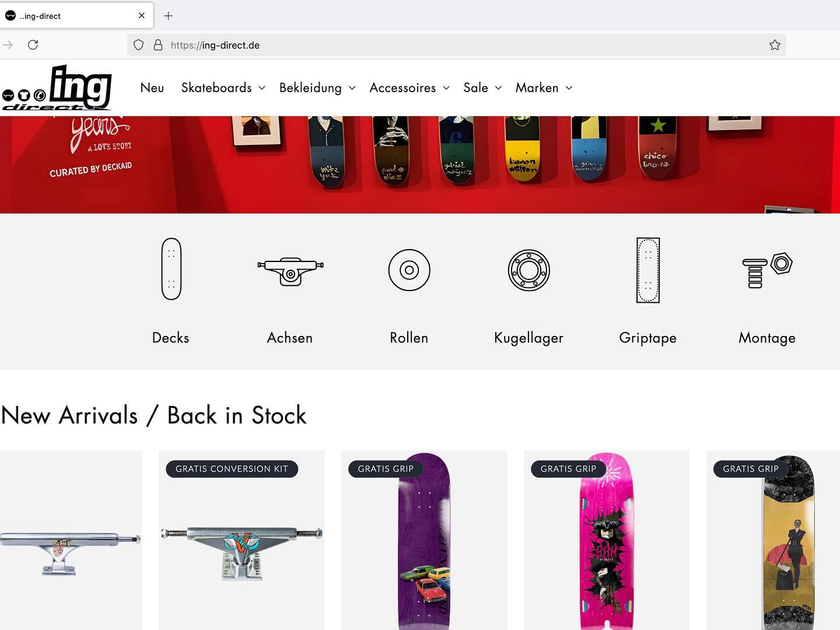This screenshot has width=840, height=630.
Task: Open the Marken menu
Action: pos(544,88)
